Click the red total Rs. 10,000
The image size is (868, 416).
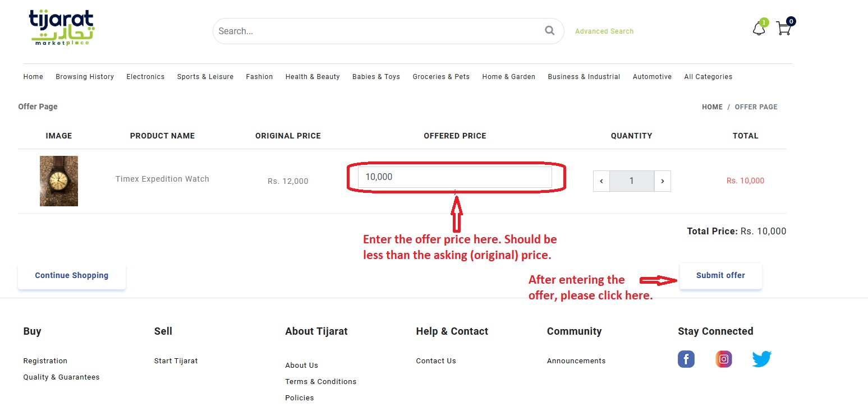[x=745, y=181]
